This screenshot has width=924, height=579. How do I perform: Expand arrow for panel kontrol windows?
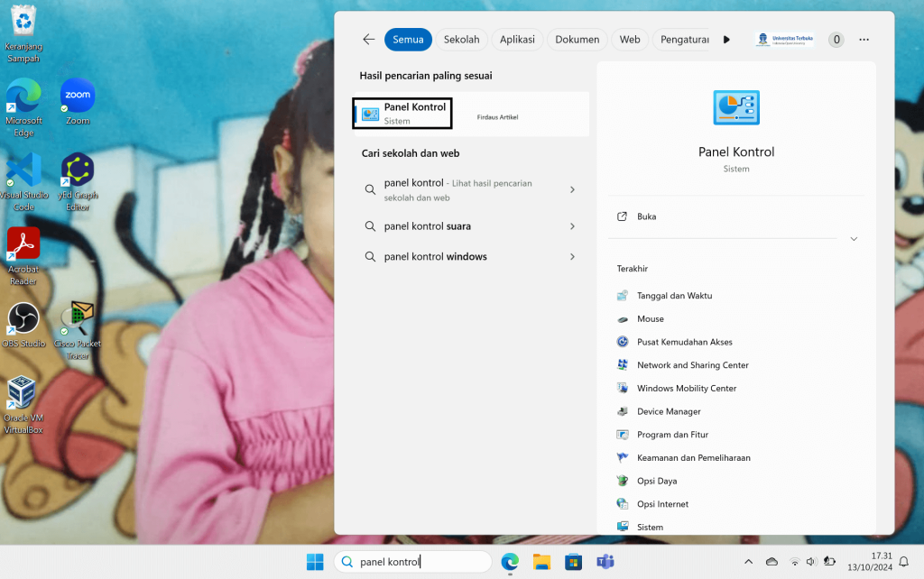(x=573, y=257)
